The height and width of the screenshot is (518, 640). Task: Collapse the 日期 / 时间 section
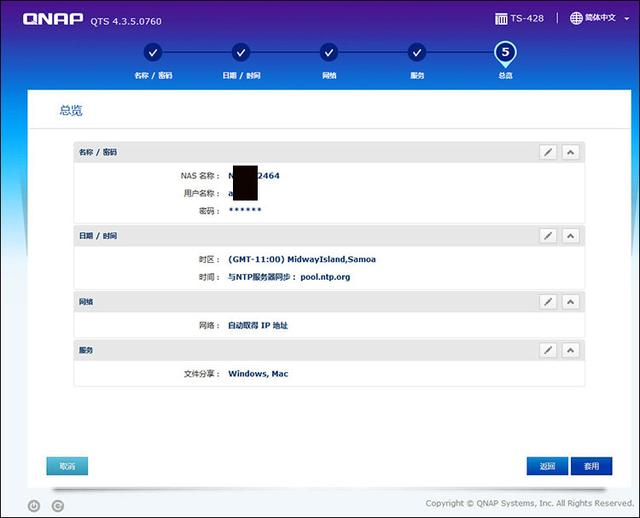570,236
